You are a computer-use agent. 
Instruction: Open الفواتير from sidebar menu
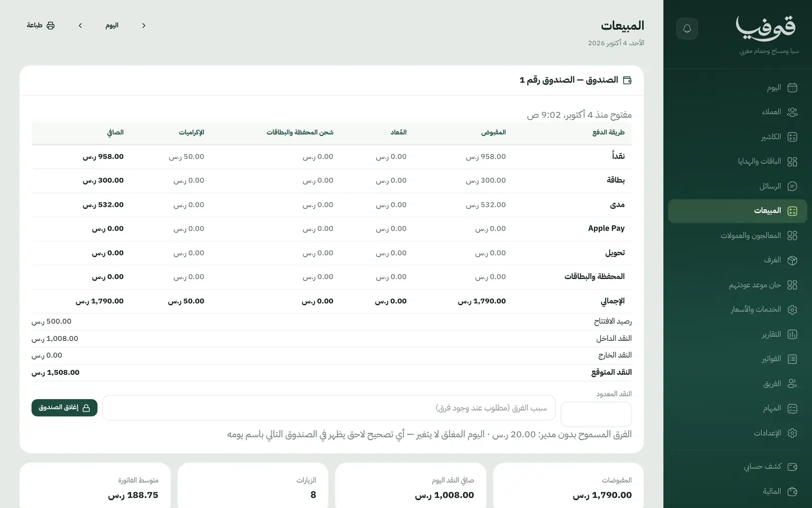point(737,359)
